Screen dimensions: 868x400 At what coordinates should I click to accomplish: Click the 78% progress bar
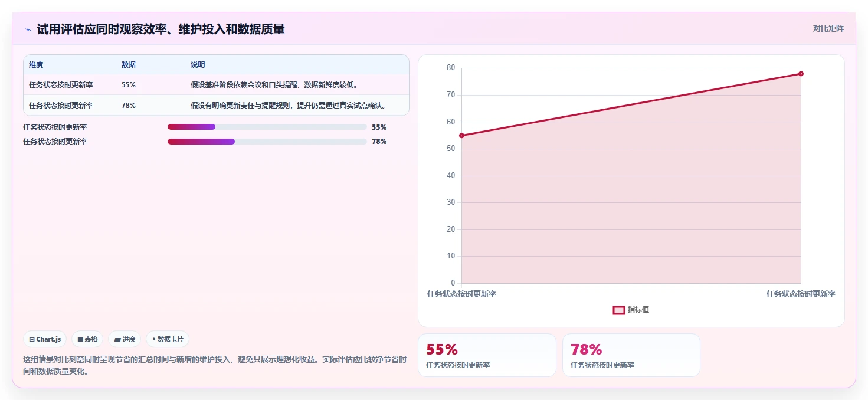pos(267,142)
